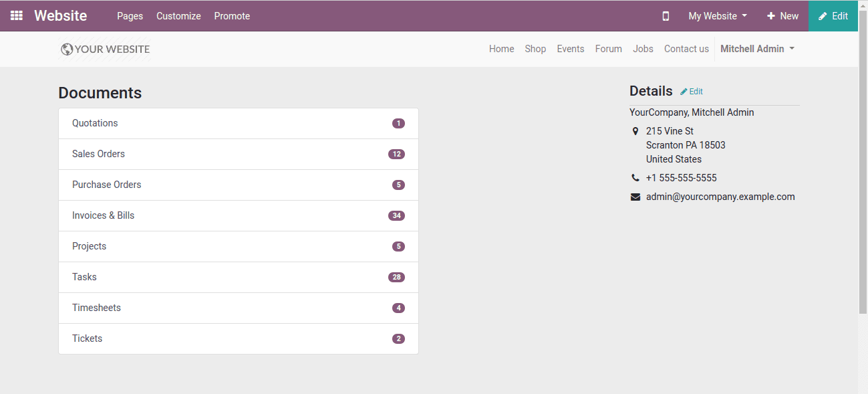Expand the My Website dropdown

pyautogui.click(x=718, y=16)
